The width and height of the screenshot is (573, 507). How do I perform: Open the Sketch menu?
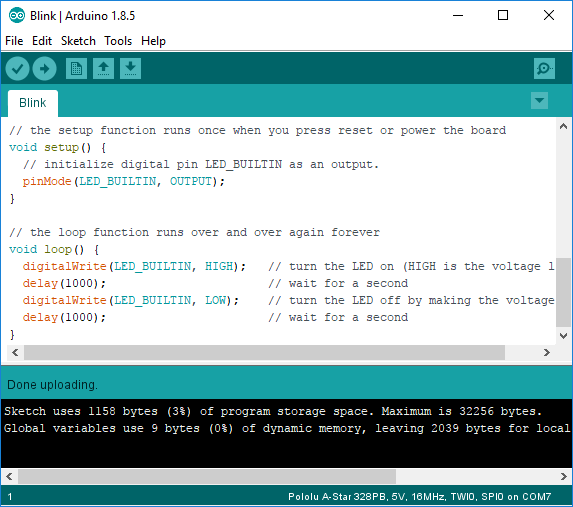[78, 41]
